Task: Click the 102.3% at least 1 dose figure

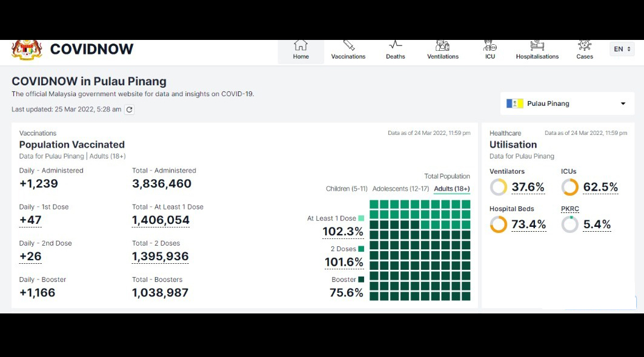Action: click(343, 232)
